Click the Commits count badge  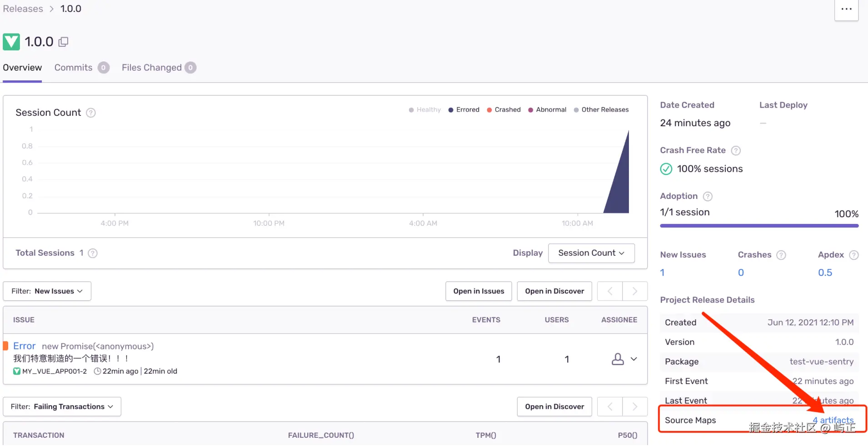click(x=104, y=68)
